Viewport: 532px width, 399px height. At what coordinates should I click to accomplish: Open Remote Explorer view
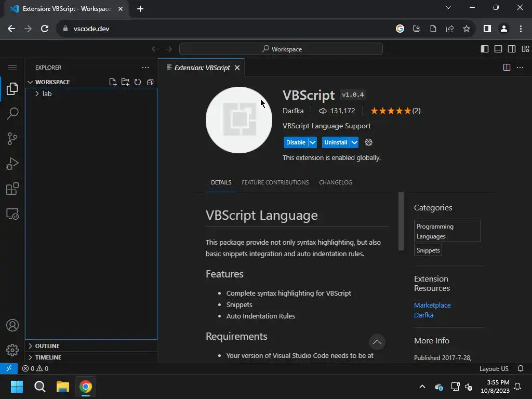click(x=12, y=214)
